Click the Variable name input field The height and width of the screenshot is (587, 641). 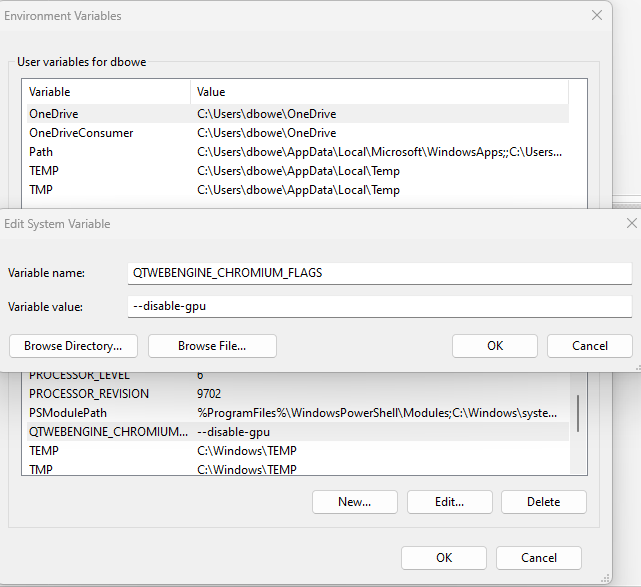click(x=381, y=273)
